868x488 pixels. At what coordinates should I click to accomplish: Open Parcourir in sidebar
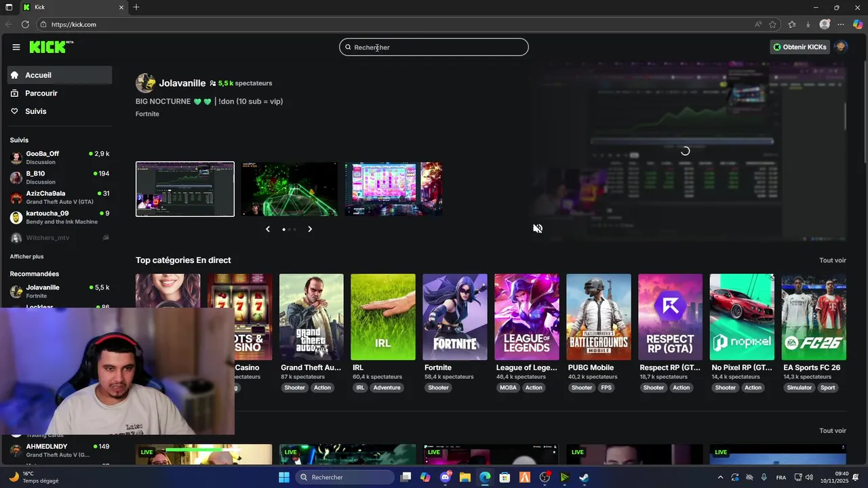click(x=60, y=94)
